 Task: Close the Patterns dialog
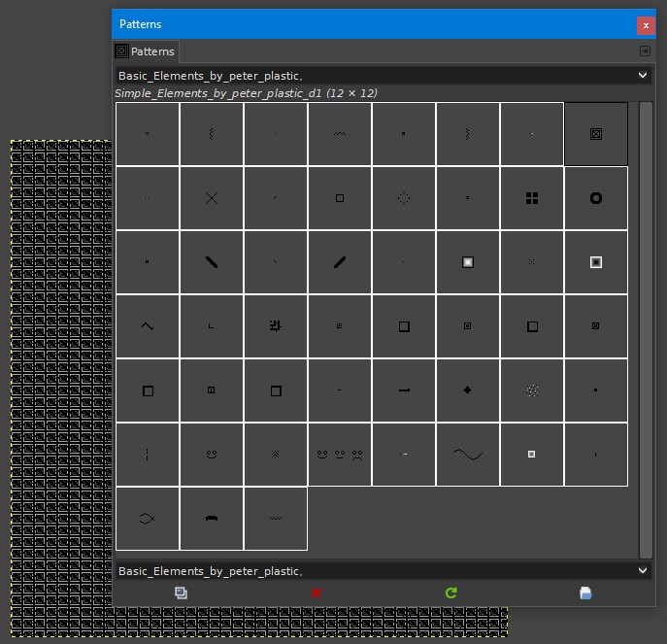(x=646, y=25)
